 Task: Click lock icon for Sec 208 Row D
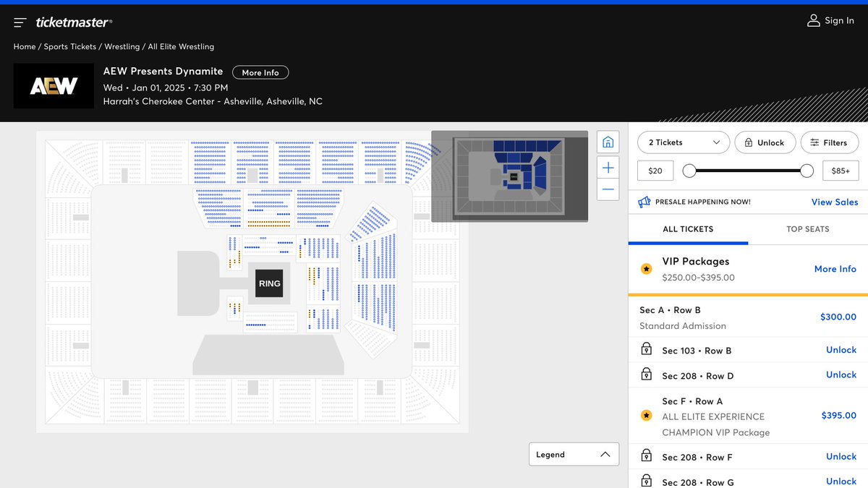coord(647,374)
